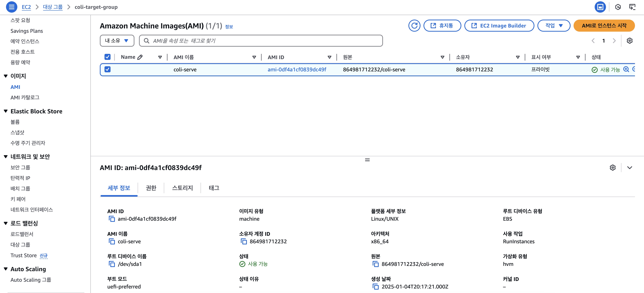
Task: Collapse the AMI detail panel chevron
Action: (630, 168)
